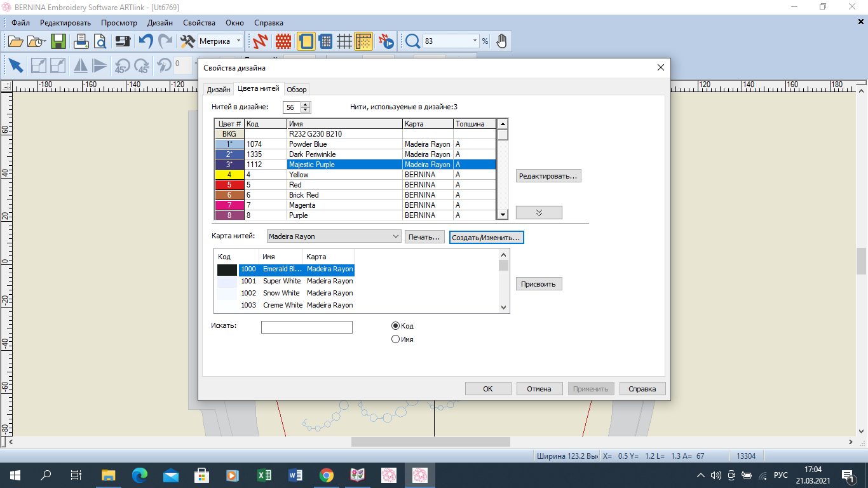868x488 pixels.
Task: Click the Mirror Vertical triangles icon
Action: pos(99,65)
